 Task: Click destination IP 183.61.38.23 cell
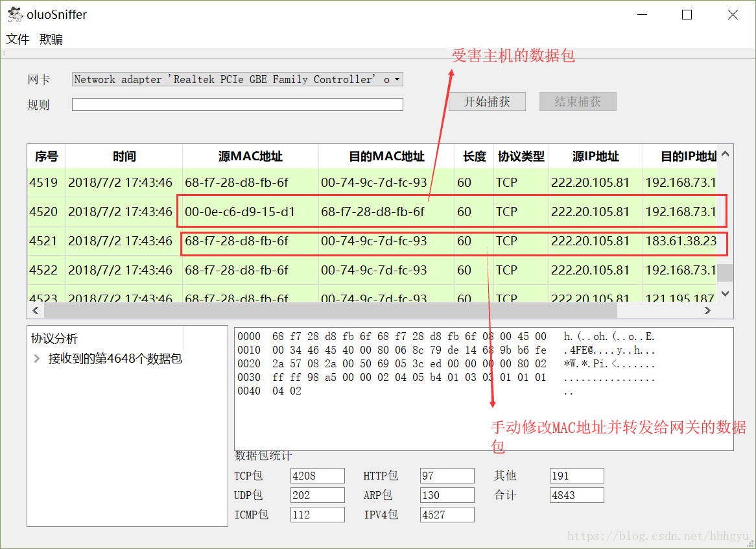(x=680, y=241)
